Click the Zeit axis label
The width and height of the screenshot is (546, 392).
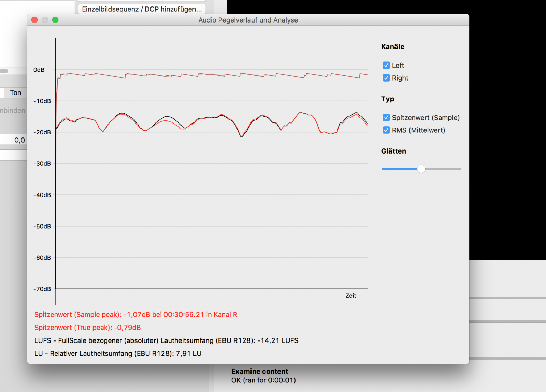(x=350, y=296)
